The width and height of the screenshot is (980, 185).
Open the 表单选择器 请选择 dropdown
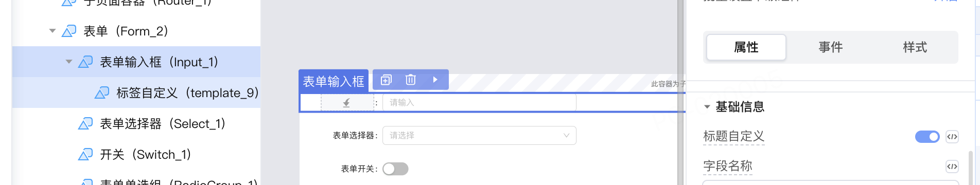[x=479, y=136]
